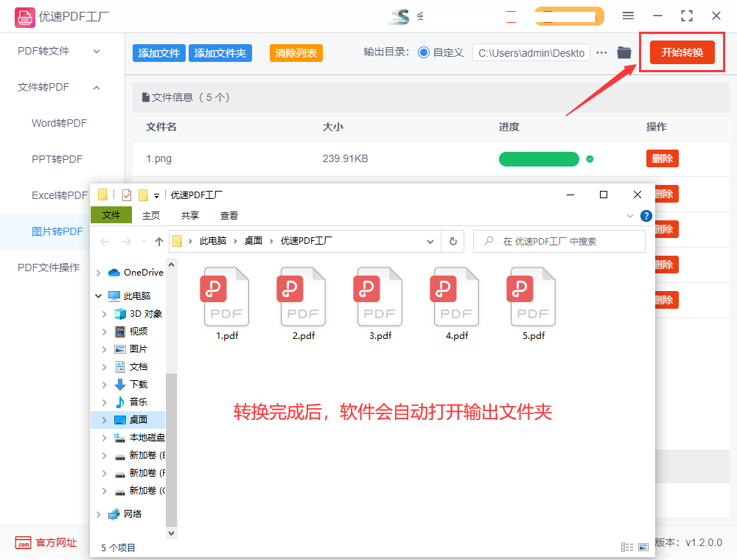Collapse the 文件转PDF sidebar section
This screenshot has height=560, width=737.
97,88
